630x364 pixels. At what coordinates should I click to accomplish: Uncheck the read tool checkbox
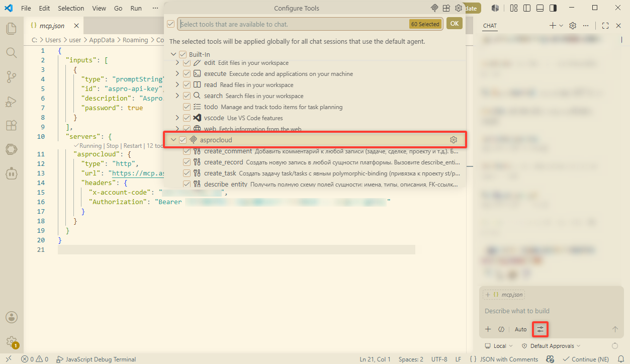[x=187, y=85]
